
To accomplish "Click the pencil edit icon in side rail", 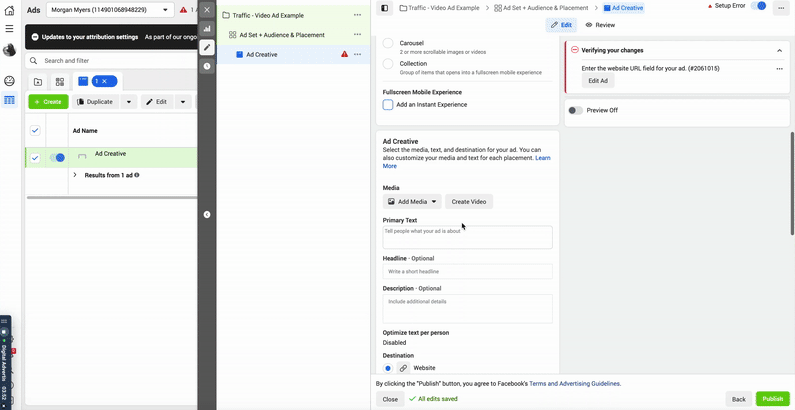I will (207, 47).
